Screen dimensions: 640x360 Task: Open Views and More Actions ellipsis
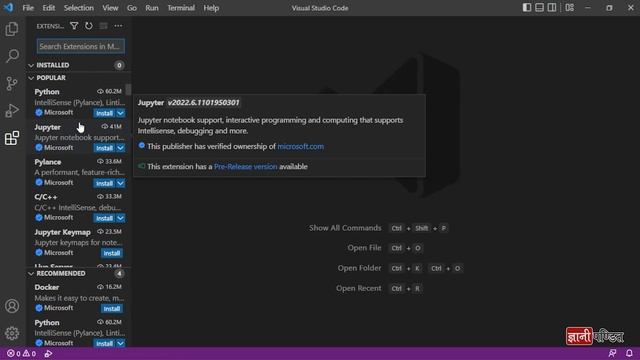pos(118,26)
